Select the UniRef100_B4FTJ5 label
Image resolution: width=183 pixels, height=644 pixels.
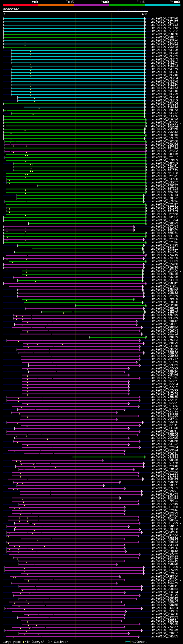pos(164,154)
